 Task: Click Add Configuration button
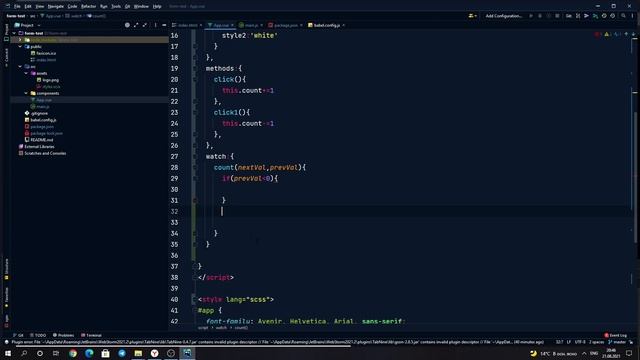click(503, 16)
